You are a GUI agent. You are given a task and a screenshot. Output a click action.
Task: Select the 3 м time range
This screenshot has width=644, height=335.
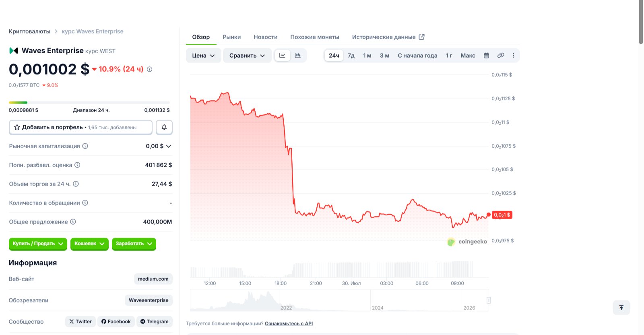(x=384, y=56)
